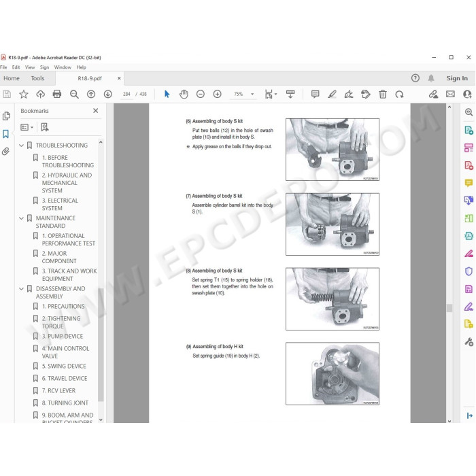The height and width of the screenshot is (476, 476).
Task: Open bookmark 3. PUMP DEVICE
Action: pos(63,336)
